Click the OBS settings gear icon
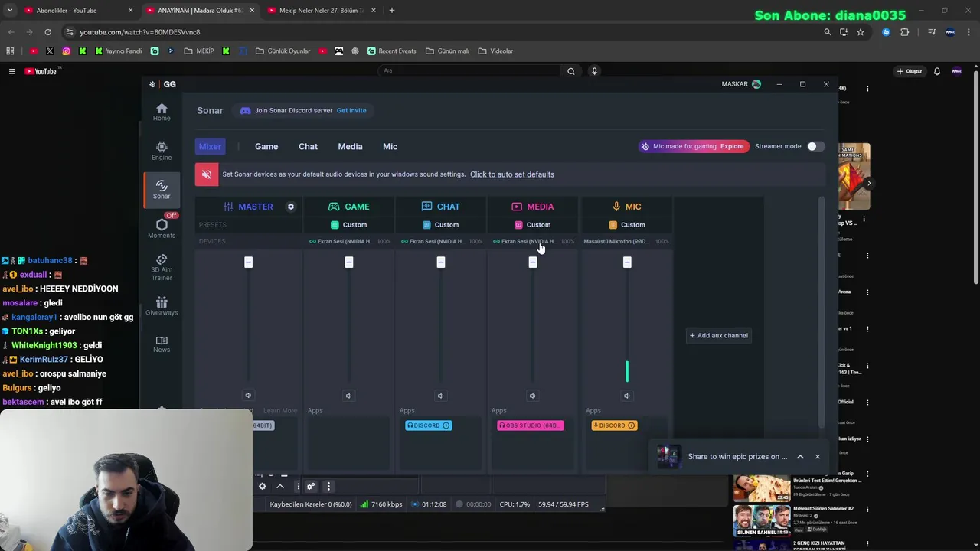Screen dimensions: 980x551 [262, 486]
